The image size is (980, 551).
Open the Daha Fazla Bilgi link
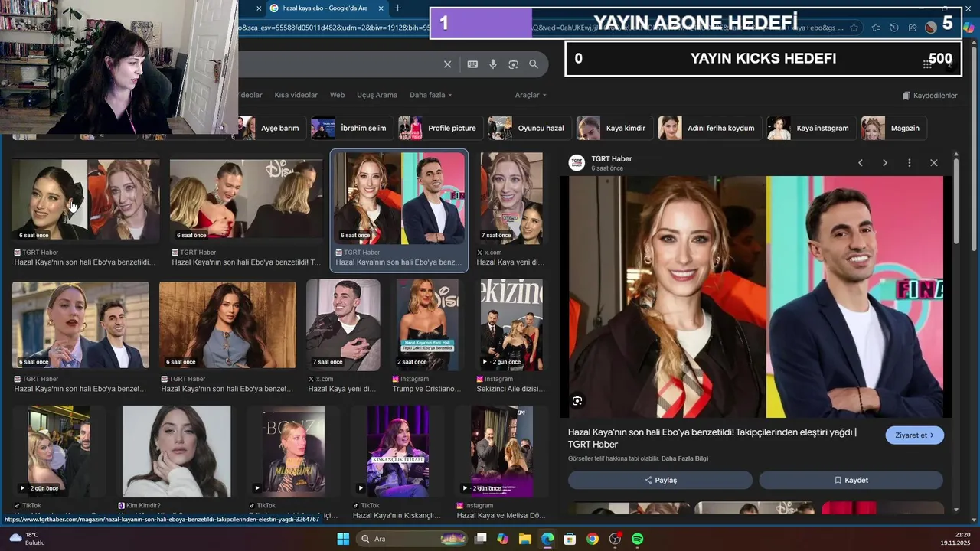coord(684,458)
